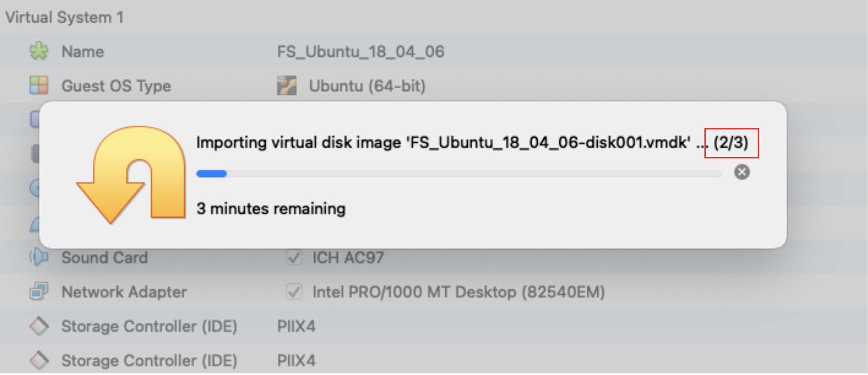Click the Sound Card speaker icon

click(39, 257)
